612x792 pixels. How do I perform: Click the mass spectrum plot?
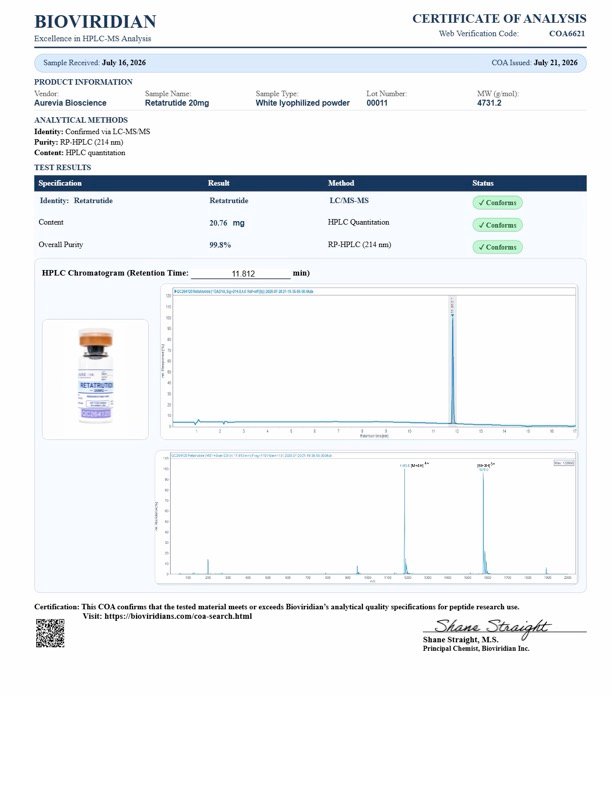click(367, 517)
